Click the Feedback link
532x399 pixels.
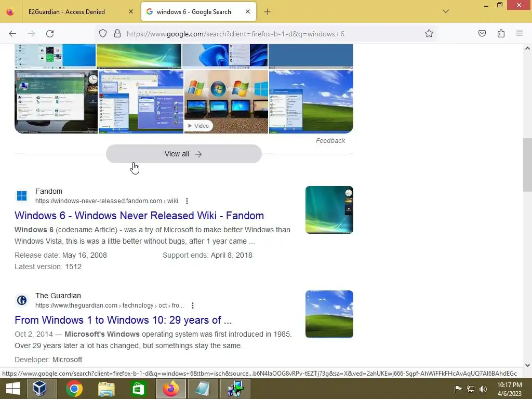tap(330, 141)
